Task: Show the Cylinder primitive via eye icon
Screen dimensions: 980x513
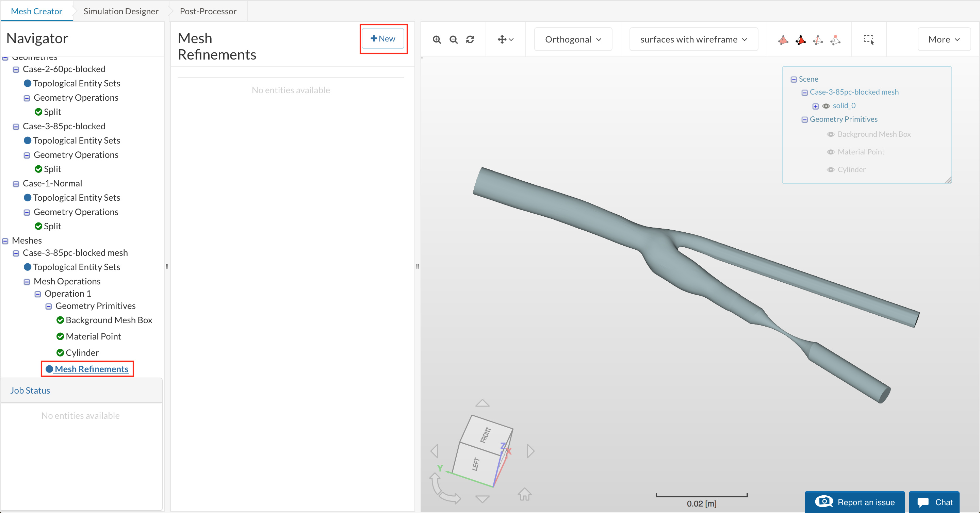Action: [x=831, y=170]
